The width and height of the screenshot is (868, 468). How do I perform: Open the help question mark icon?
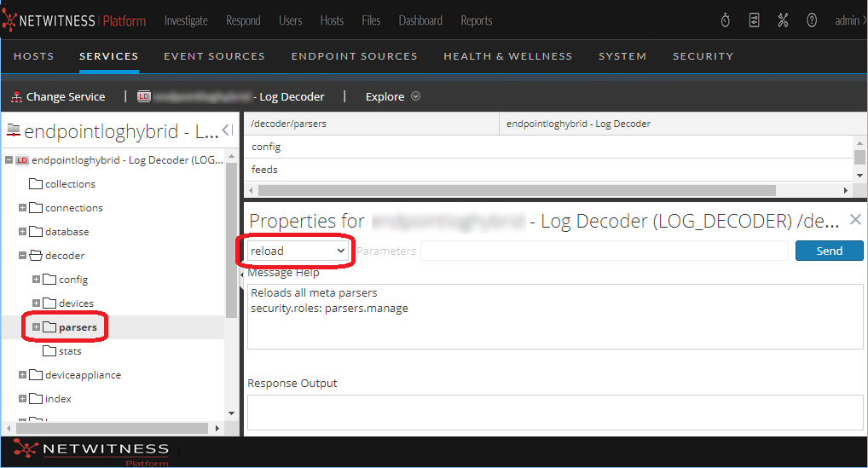812,21
